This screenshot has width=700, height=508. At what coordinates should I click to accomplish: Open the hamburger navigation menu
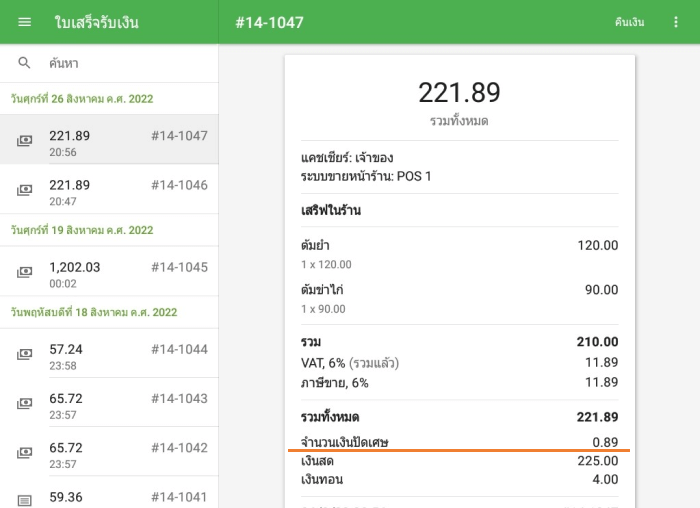25,22
